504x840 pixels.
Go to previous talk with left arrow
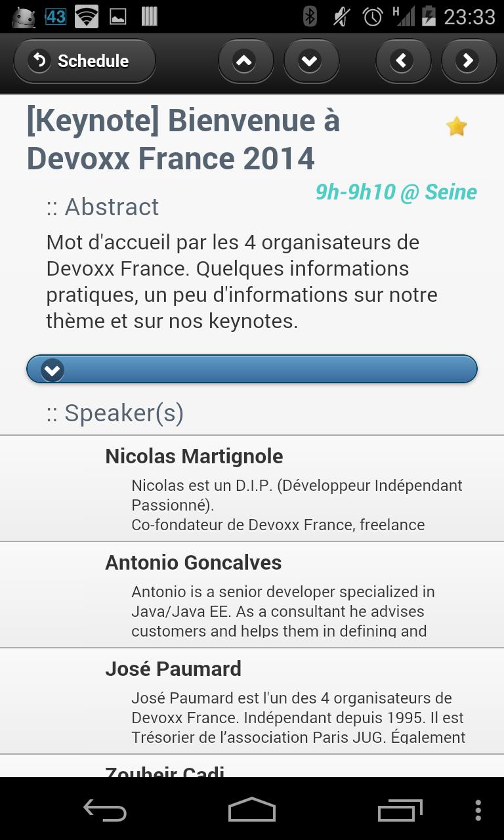coord(402,61)
